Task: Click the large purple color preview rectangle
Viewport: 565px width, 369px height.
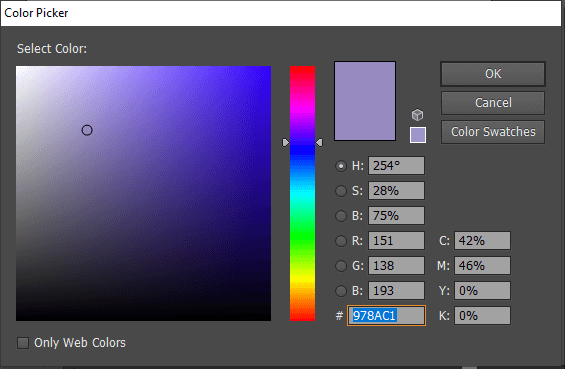Action: pyautogui.click(x=365, y=101)
